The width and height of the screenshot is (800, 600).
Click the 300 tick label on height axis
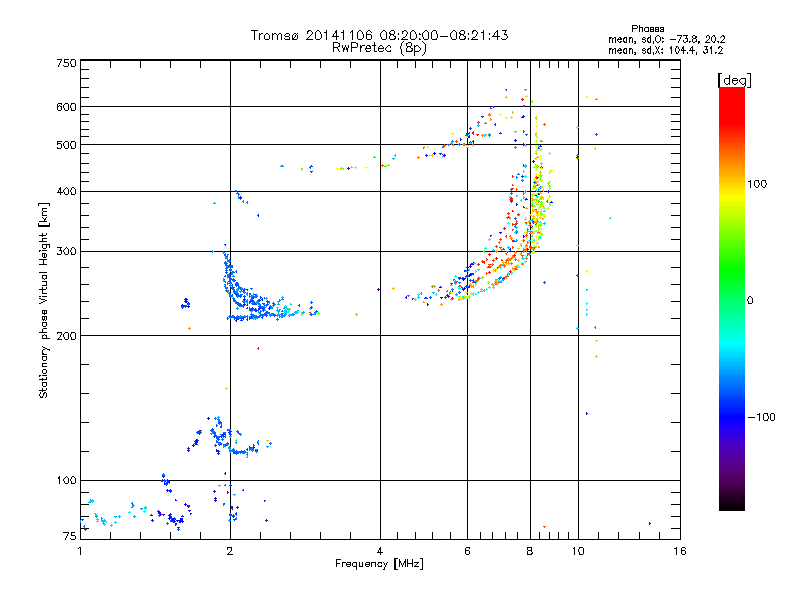[x=66, y=251]
